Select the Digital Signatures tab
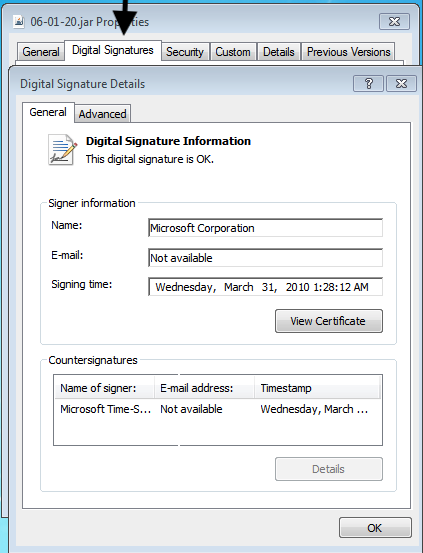Viewport: 423px width, 553px height. pos(113,50)
